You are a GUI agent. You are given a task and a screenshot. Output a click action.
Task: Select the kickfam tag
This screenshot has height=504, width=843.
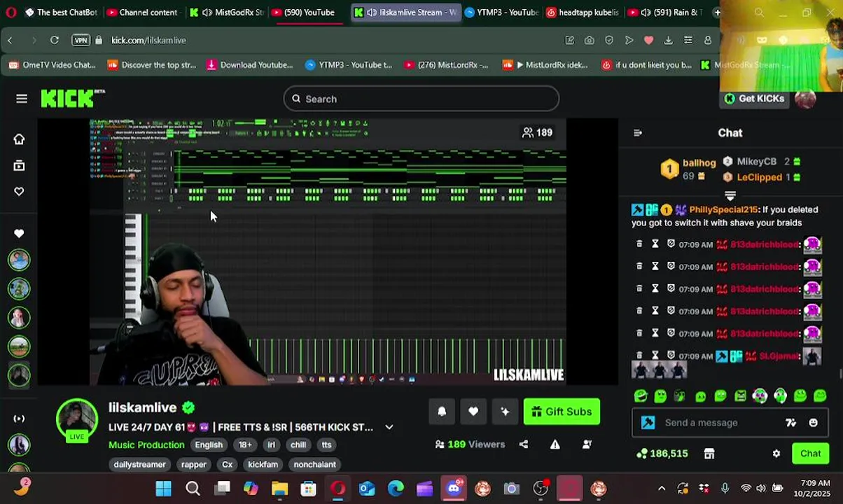tap(263, 464)
